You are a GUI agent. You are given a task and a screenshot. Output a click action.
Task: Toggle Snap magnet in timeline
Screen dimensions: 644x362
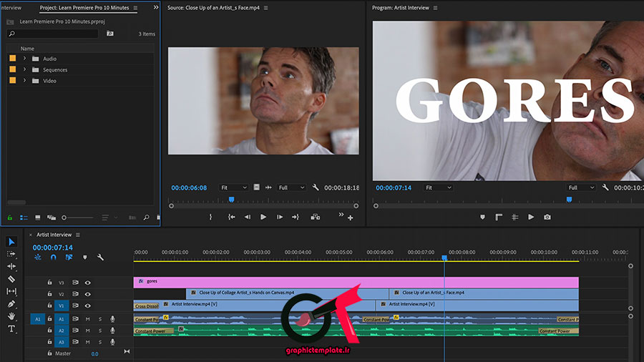coord(54,258)
